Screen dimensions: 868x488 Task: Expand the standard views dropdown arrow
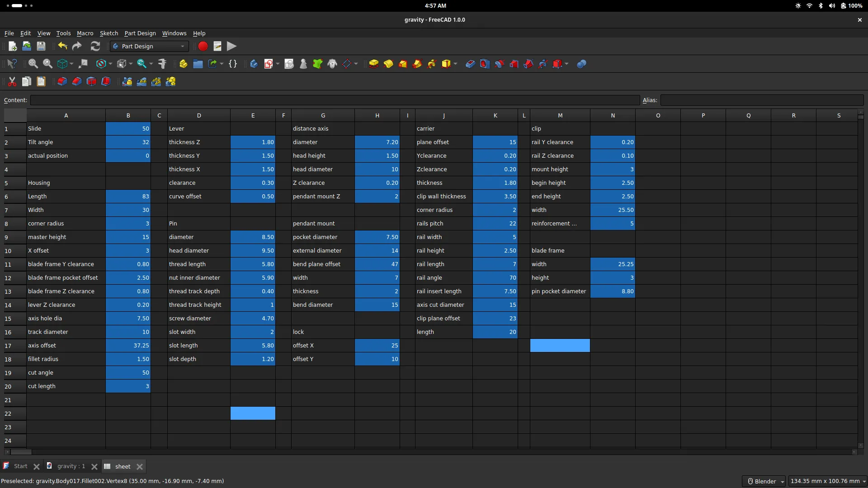[71, 64]
